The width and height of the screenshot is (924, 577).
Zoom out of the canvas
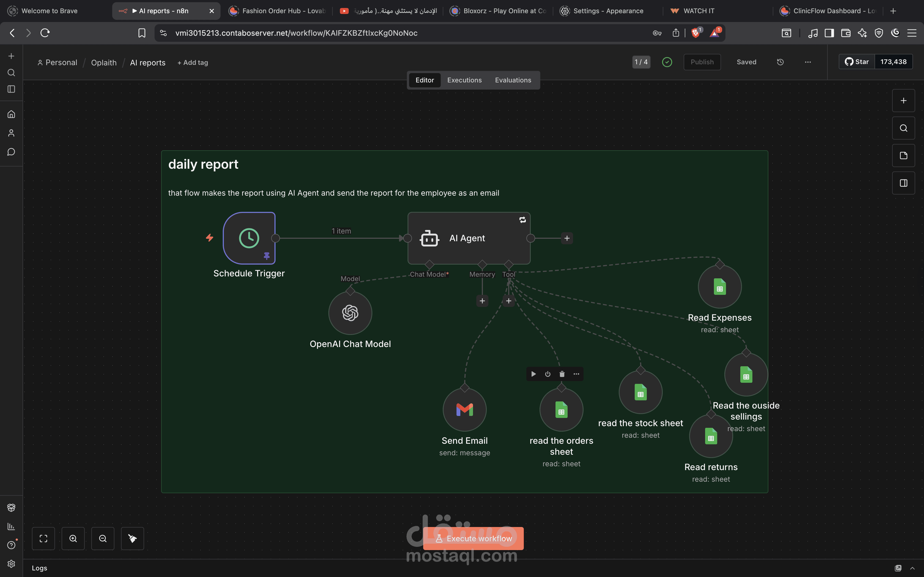pyautogui.click(x=103, y=539)
